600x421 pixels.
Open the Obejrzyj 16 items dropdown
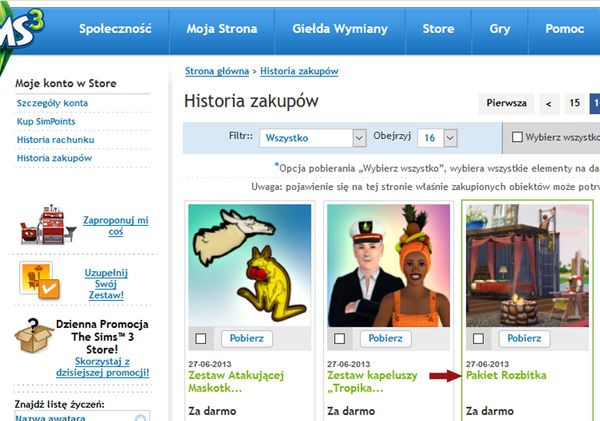[437, 138]
